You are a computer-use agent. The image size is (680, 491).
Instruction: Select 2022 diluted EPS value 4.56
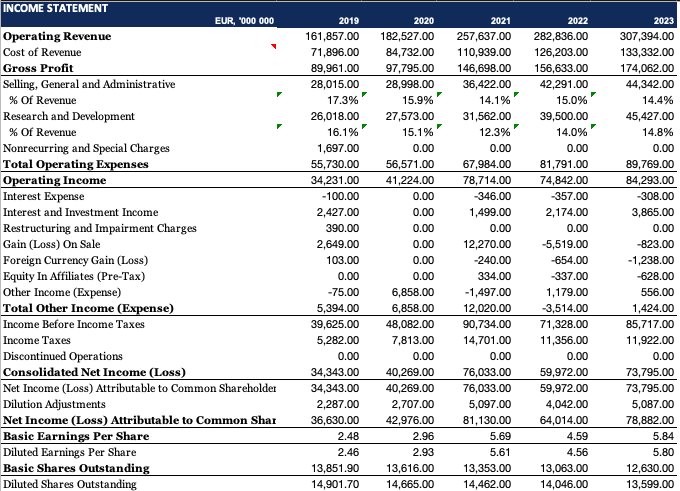pos(577,453)
